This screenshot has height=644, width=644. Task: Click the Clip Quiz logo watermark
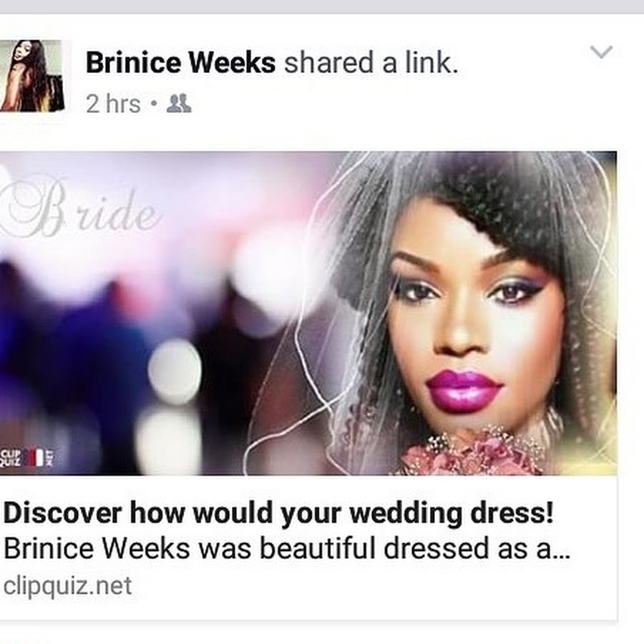pos(27,458)
